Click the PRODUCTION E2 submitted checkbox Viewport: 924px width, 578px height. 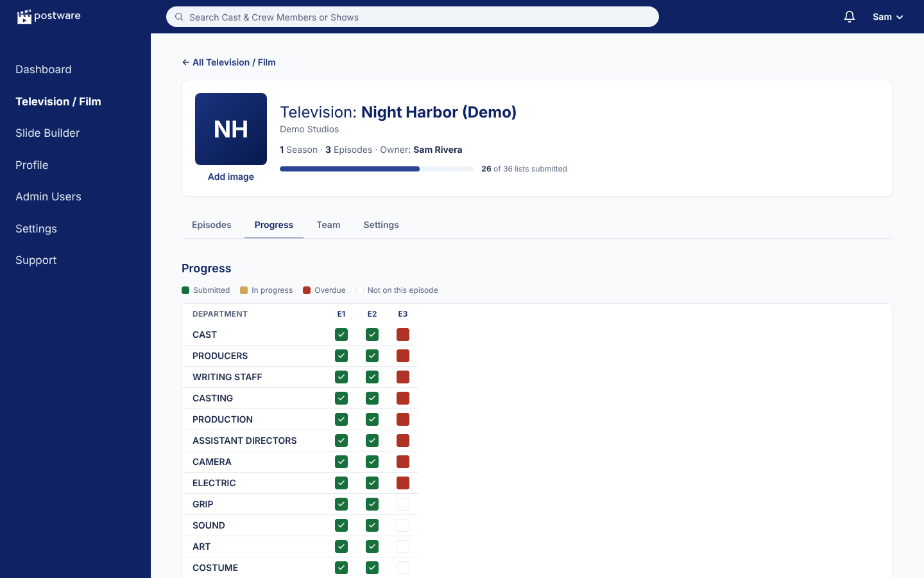pos(372,419)
